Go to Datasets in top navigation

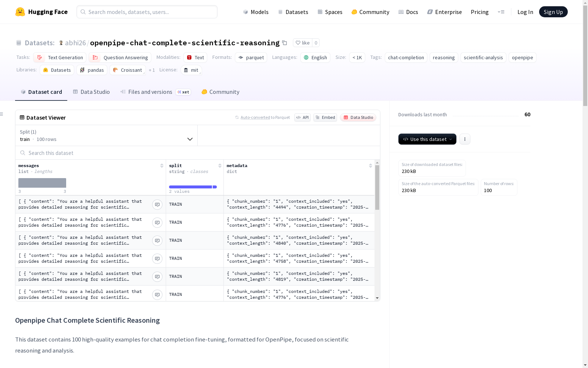[x=293, y=12]
